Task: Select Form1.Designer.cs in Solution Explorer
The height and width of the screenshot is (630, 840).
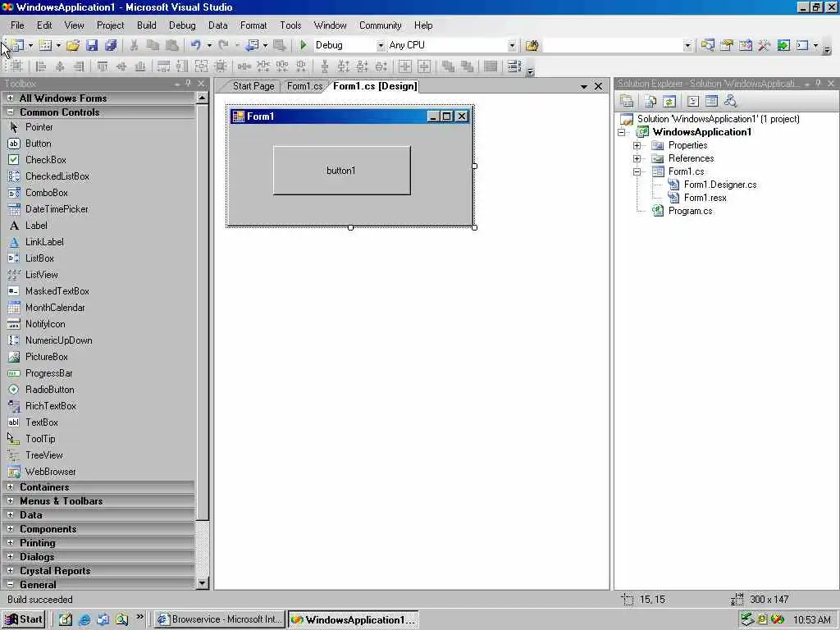Action: coord(720,185)
